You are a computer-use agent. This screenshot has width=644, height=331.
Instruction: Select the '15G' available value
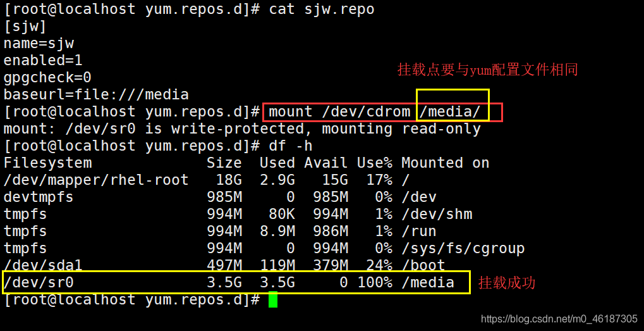coord(334,180)
